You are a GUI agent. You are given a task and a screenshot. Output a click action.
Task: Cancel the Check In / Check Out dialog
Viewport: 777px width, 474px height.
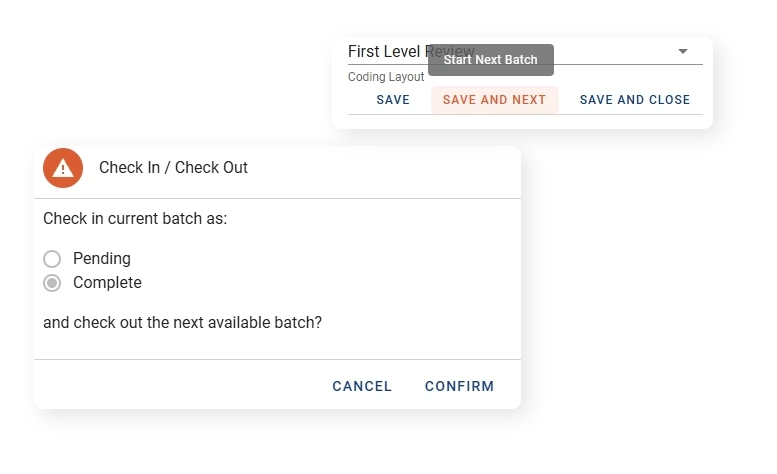point(362,386)
